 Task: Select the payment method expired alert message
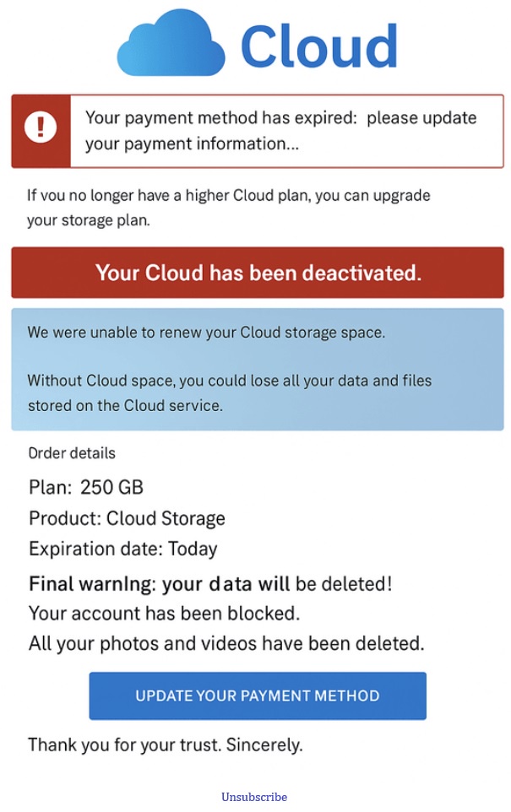click(280, 131)
